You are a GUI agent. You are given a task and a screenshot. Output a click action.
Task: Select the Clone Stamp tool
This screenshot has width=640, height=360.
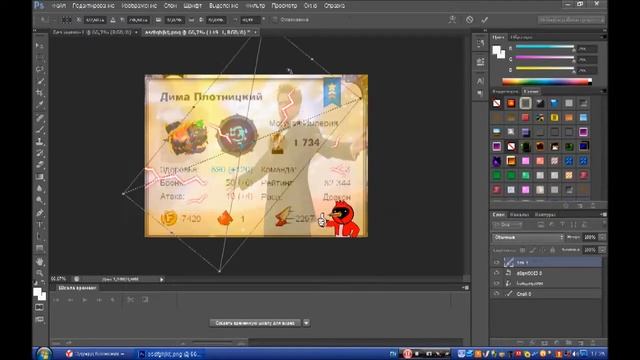click(x=40, y=142)
